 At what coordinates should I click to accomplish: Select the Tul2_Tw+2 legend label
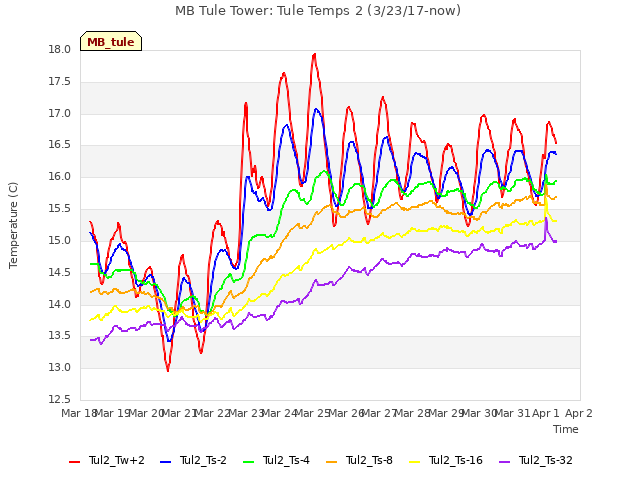point(117,460)
